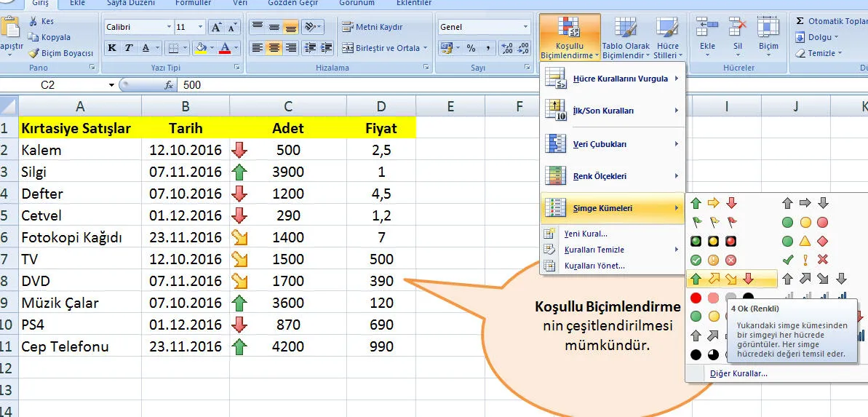Click the Biçim Boyacısı format painter

61,53
